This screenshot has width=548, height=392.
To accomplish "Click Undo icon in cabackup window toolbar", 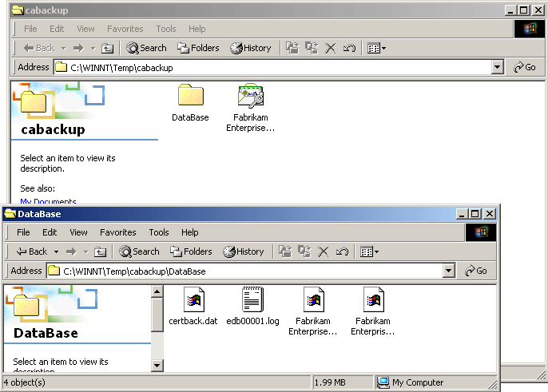I will coord(349,48).
